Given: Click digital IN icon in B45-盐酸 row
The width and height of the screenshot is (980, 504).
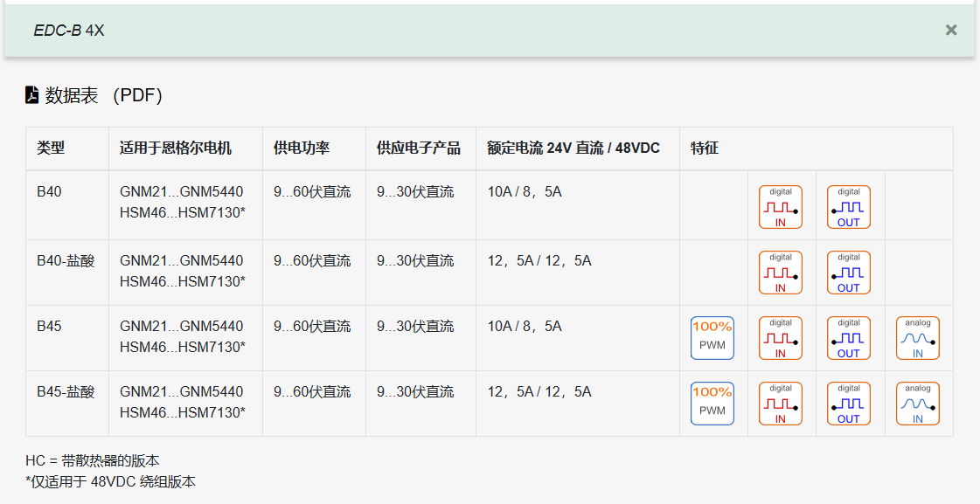Looking at the screenshot, I should [781, 404].
